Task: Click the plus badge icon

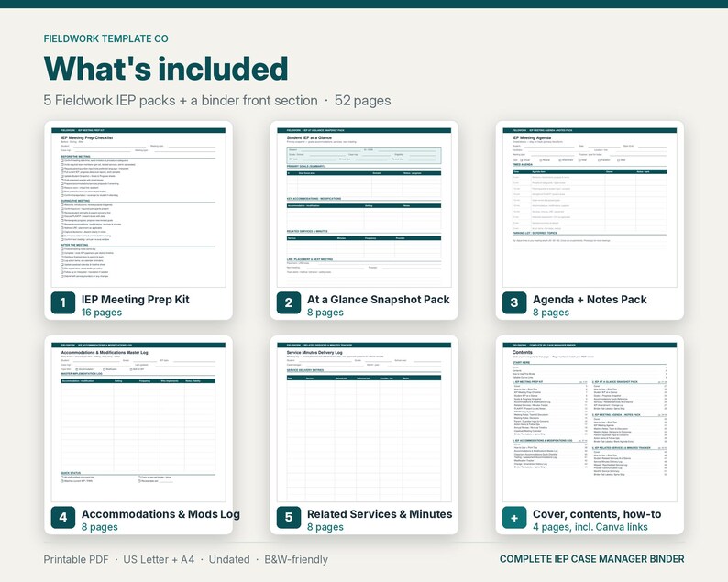Action: [514, 518]
